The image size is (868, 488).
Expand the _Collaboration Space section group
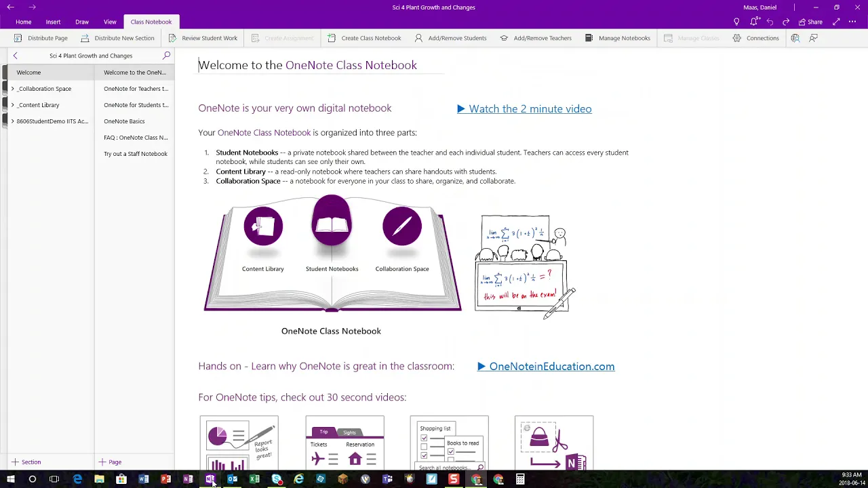[12, 89]
